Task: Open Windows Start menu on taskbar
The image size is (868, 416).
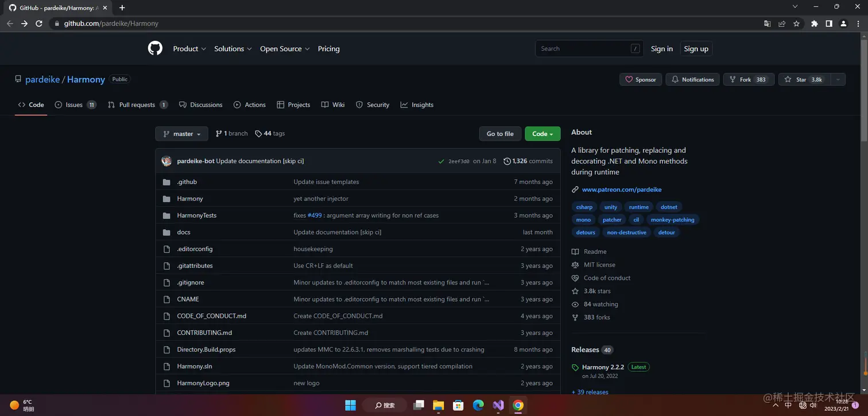Action: 350,405
